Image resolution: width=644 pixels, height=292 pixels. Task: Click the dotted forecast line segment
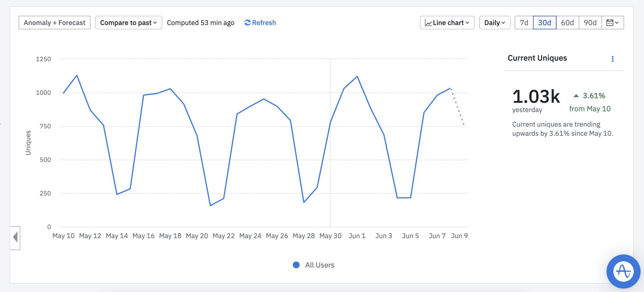[458, 107]
